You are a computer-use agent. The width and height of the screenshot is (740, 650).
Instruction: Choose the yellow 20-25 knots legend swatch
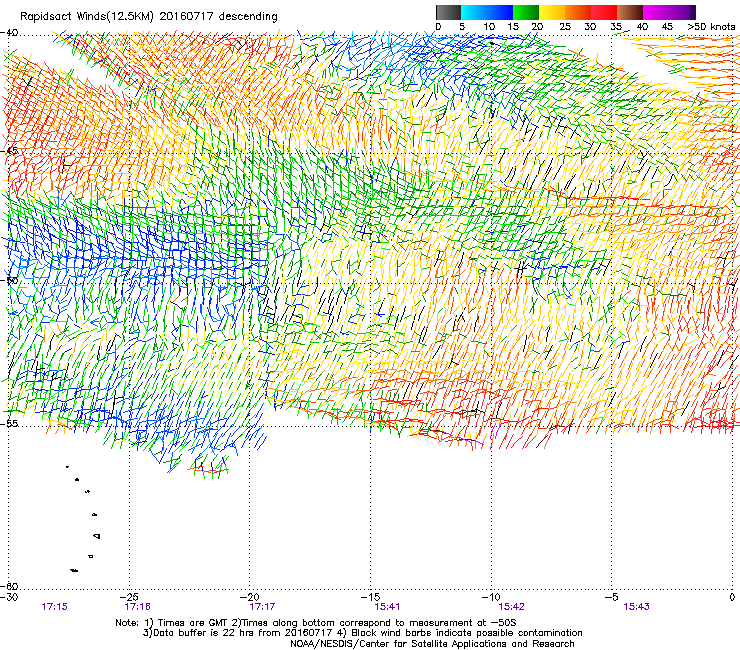(x=552, y=12)
